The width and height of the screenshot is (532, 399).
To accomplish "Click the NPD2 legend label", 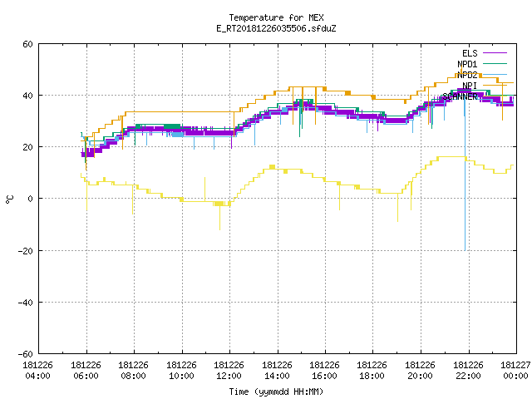I will [x=467, y=75].
